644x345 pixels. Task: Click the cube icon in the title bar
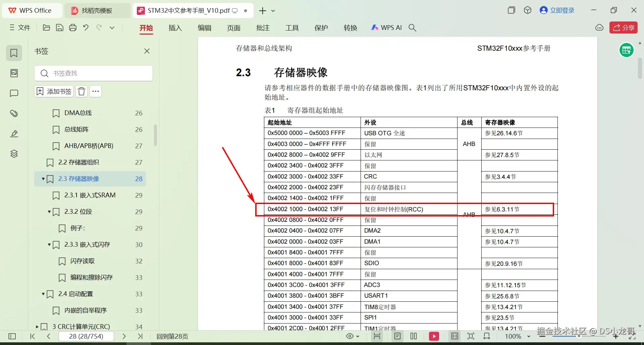[528, 10]
